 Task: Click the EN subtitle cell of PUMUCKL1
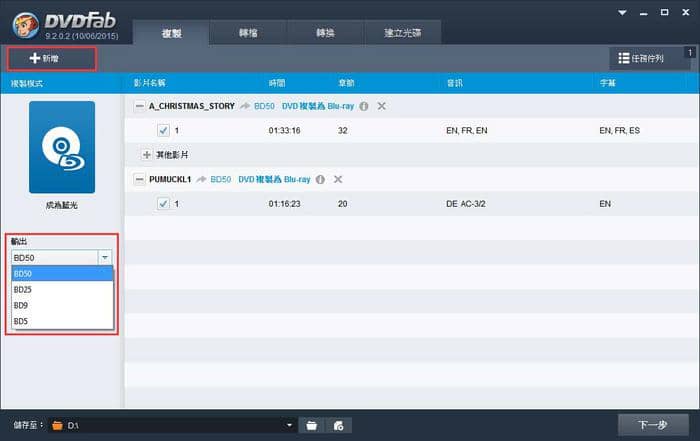point(605,204)
